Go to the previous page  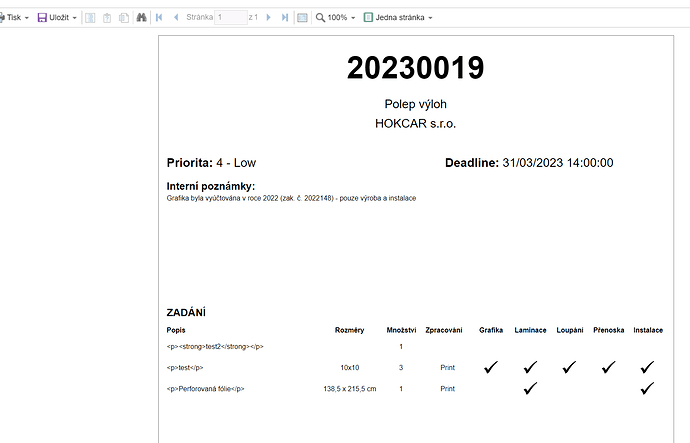pyautogui.click(x=176, y=18)
